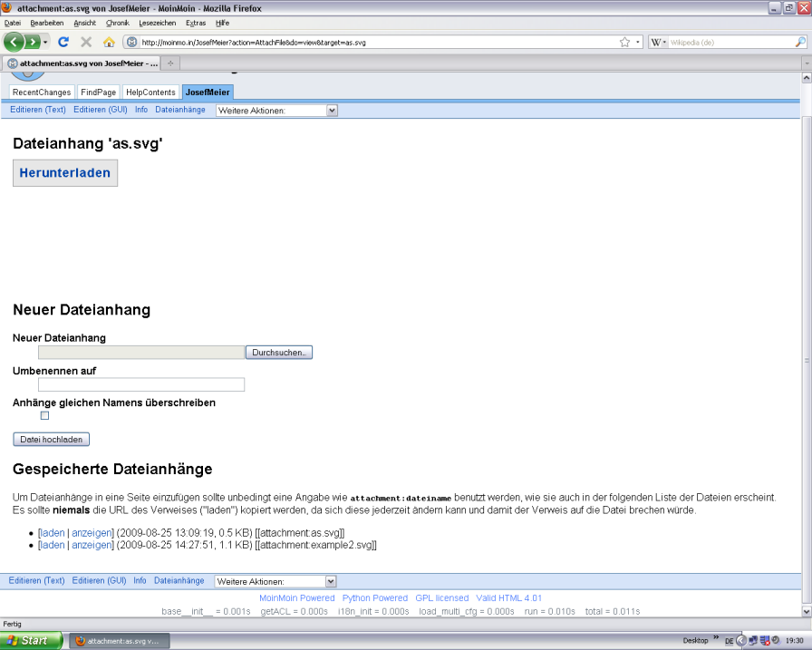Click the Stop loading X icon

tap(86, 42)
